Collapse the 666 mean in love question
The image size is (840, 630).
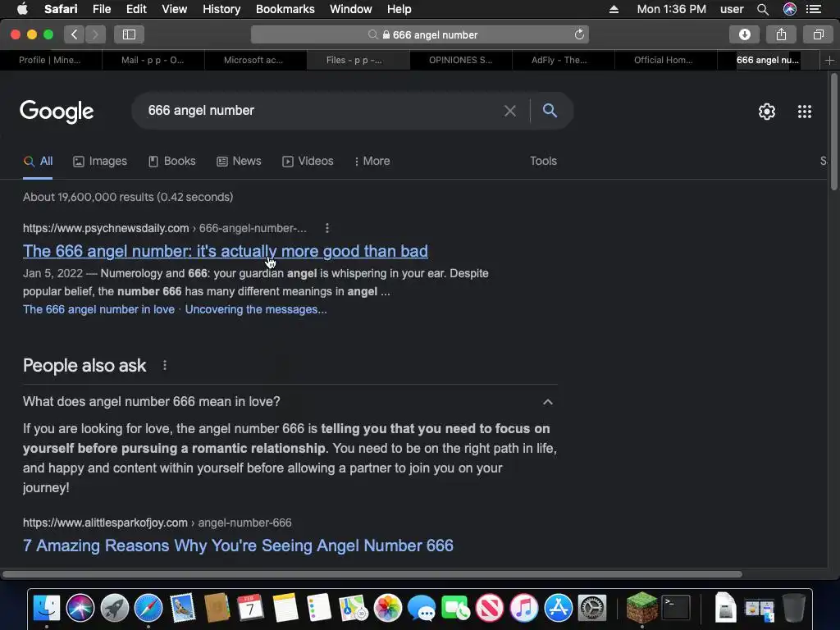(547, 402)
